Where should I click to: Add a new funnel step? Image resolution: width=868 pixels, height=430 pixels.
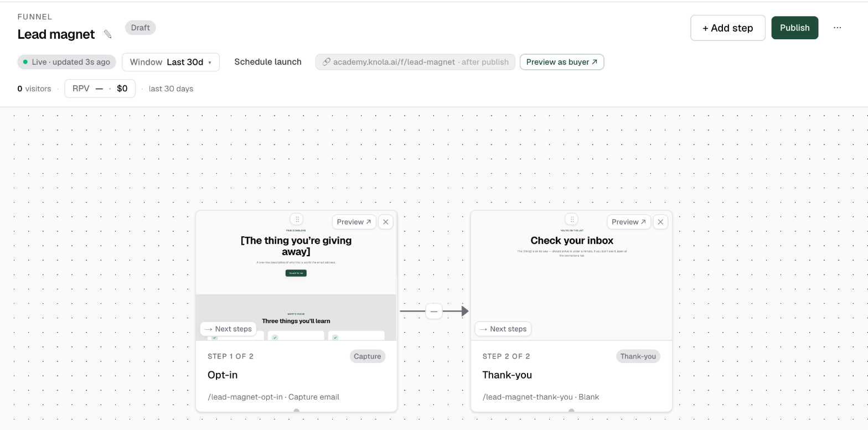pyautogui.click(x=728, y=28)
